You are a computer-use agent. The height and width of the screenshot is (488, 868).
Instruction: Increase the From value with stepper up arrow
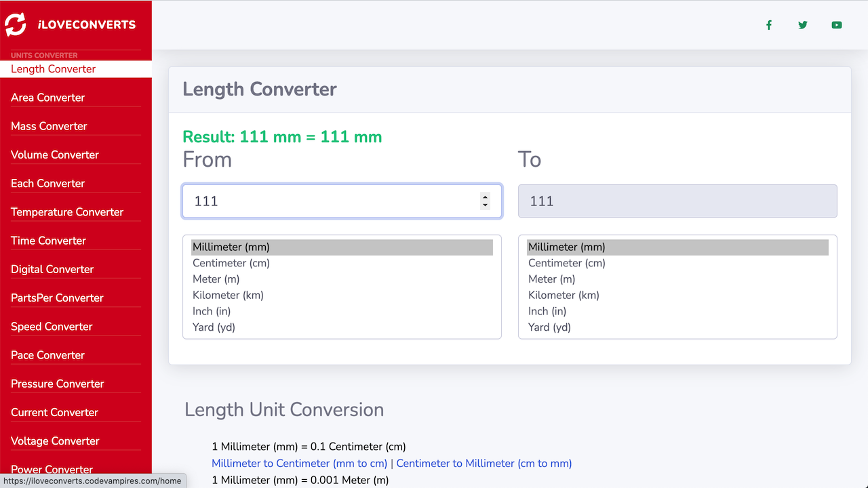[485, 197]
